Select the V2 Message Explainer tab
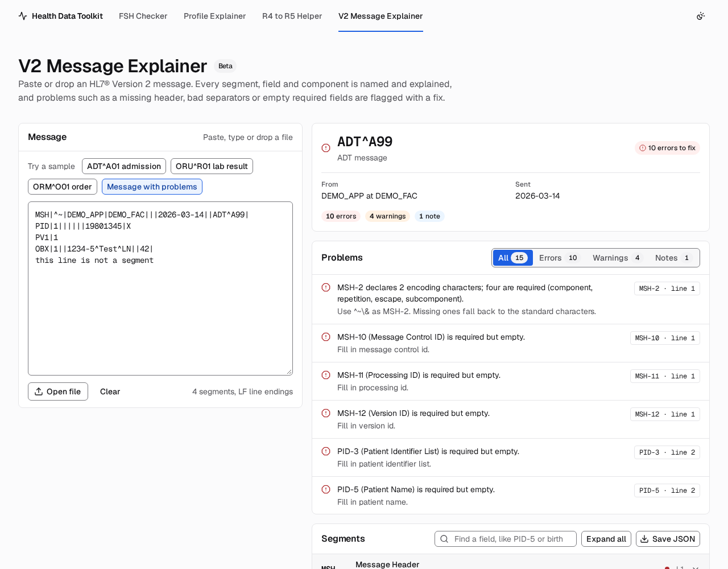Image resolution: width=728 pixels, height=569 pixels. click(x=380, y=16)
